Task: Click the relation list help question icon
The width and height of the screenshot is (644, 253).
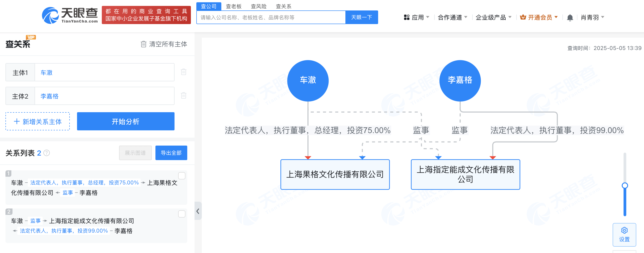Action: pos(47,153)
